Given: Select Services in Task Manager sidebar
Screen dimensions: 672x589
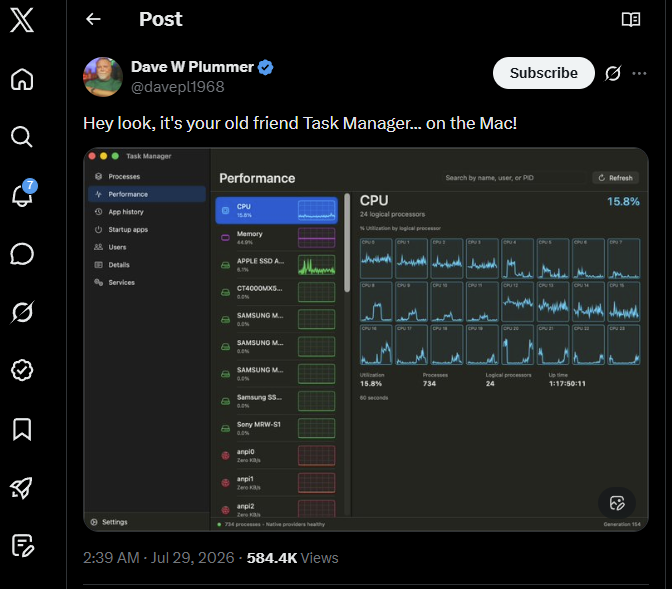Looking at the screenshot, I should point(147,282).
